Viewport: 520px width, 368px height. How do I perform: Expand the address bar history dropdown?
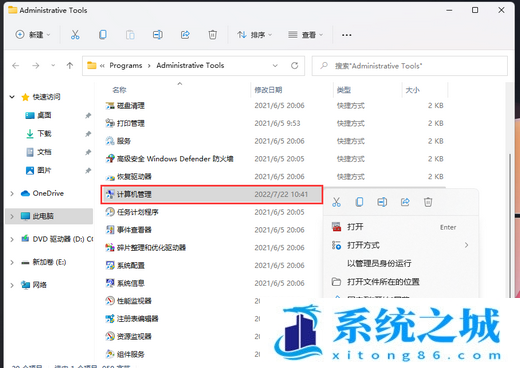(x=275, y=66)
